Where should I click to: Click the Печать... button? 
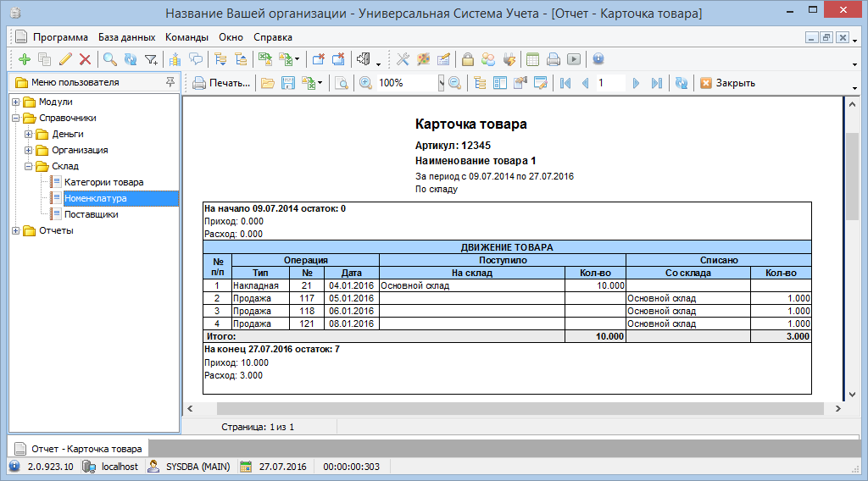222,83
